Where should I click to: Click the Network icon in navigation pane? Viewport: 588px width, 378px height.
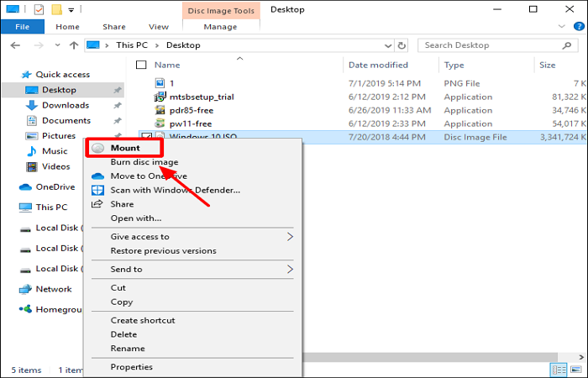click(x=25, y=289)
